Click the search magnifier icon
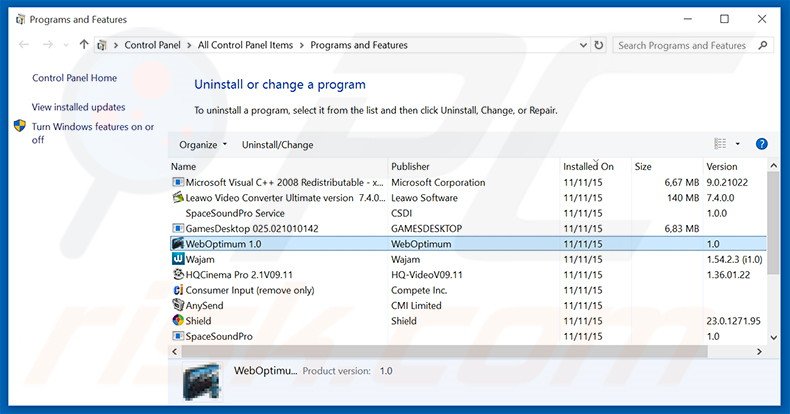 [763, 45]
